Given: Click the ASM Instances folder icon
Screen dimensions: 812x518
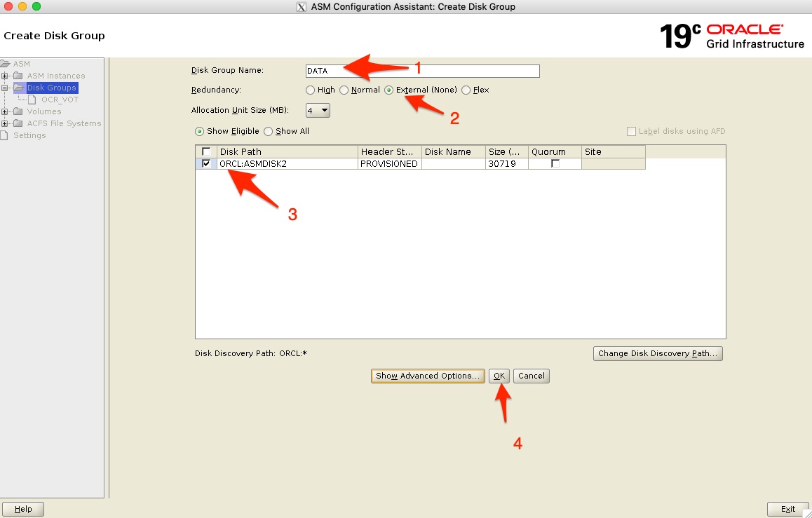Looking at the screenshot, I should [18, 76].
